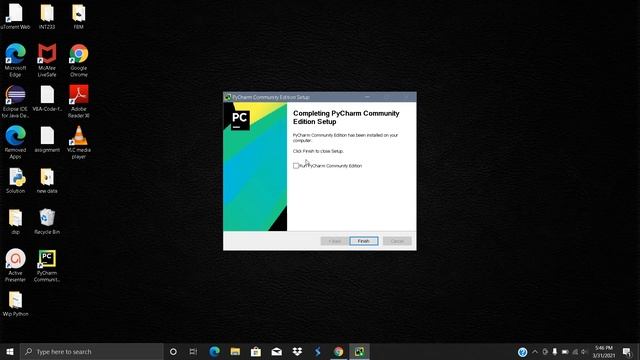Check the Run PyCharm Community Edition checkbox
This screenshot has height=360, width=640.
click(x=296, y=166)
